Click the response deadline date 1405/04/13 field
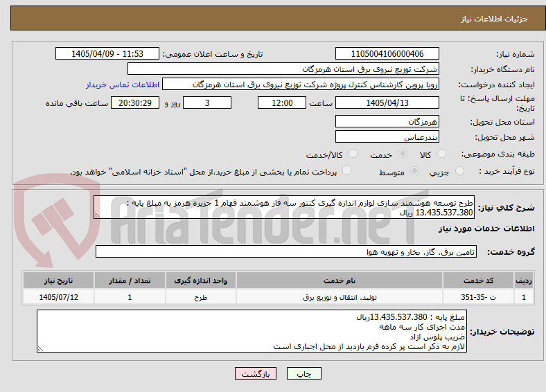Viewport: 546px width, 392px height. pyautogui.click(x=387, y=103)
